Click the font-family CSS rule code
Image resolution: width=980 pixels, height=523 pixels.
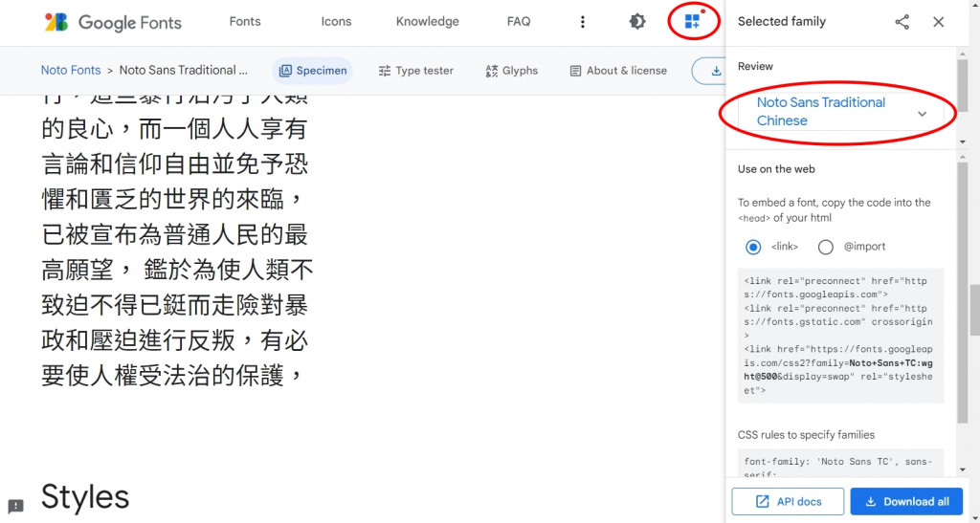(840, 464)
